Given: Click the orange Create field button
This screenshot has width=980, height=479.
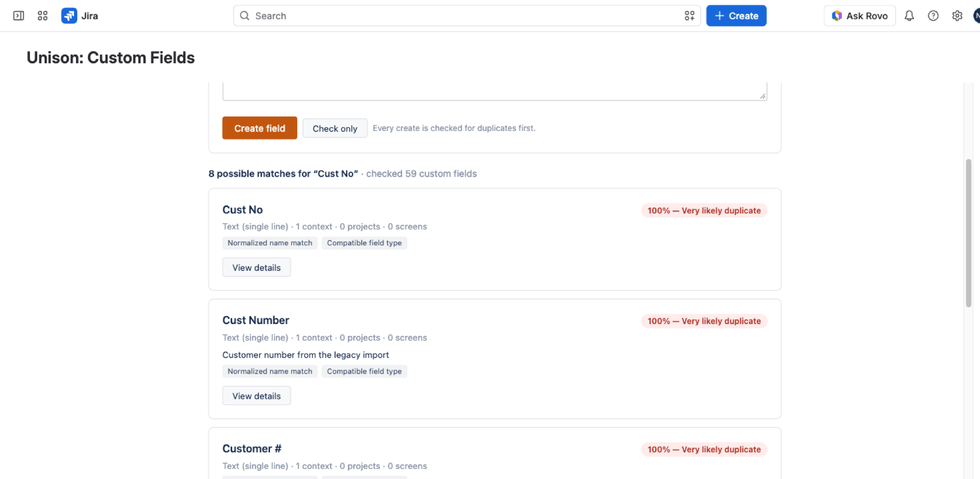Looking at the screenshot, I should 259,128.
